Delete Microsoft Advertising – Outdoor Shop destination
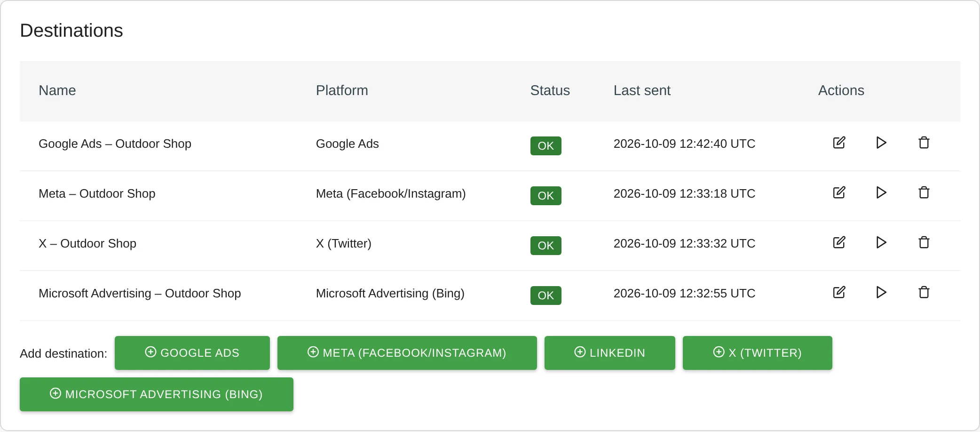This screenshot has width=980, height=432. pyautogui.click(x=924, y=292)
